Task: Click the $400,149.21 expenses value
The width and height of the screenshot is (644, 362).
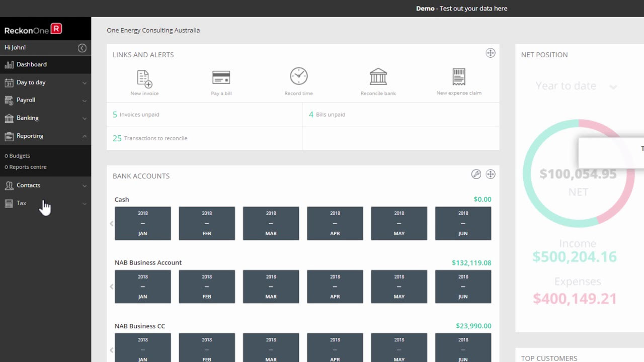Action: 575,299
